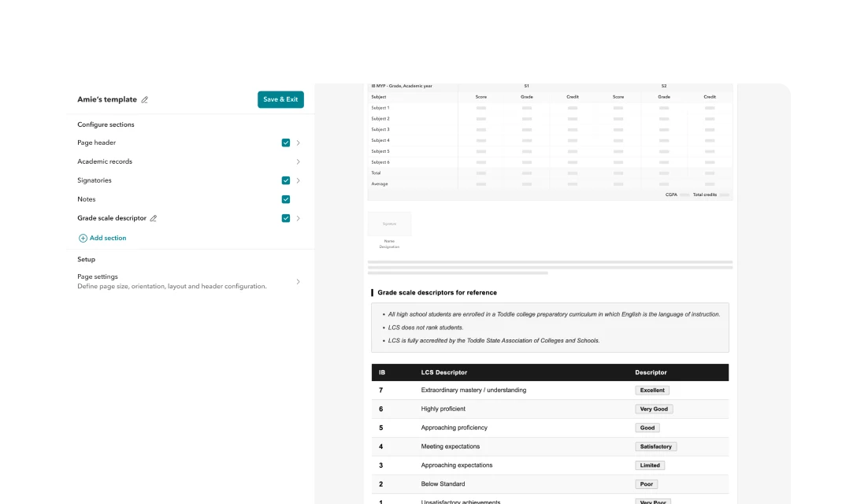Click LCS does not rank students note
This screenshot has width=857, height=504.
425,328
